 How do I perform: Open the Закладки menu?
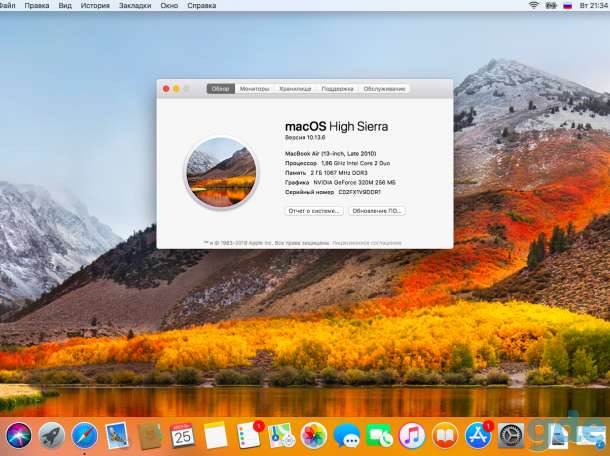pos(135,5)
